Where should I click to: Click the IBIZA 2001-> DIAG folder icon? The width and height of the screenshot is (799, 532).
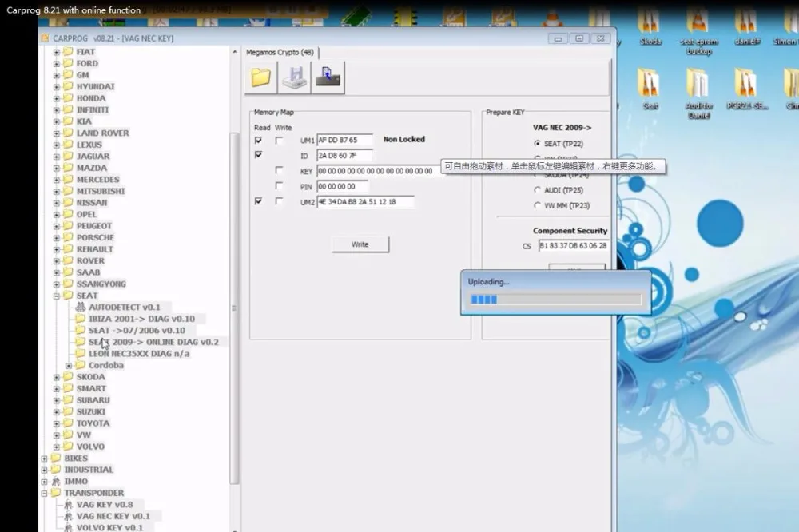[80, 319]
